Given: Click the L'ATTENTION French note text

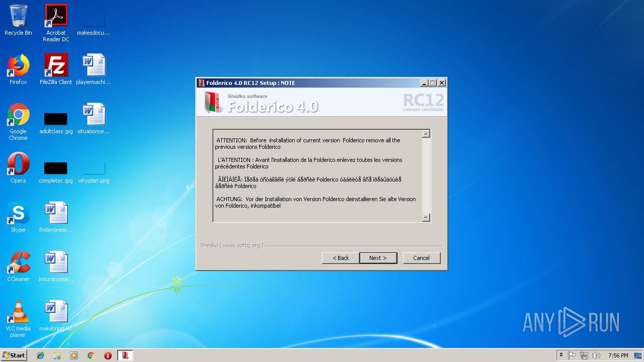Looking at the screenshot, I should (309, 163).
